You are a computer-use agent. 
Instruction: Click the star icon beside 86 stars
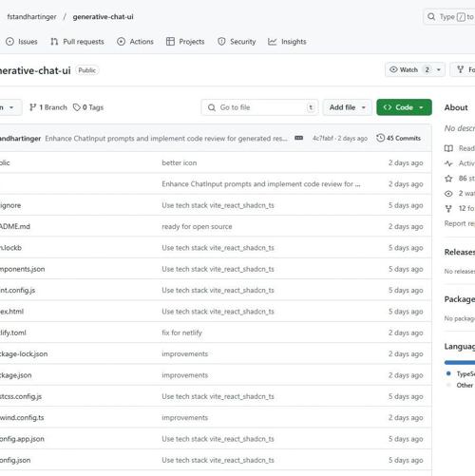448,179
